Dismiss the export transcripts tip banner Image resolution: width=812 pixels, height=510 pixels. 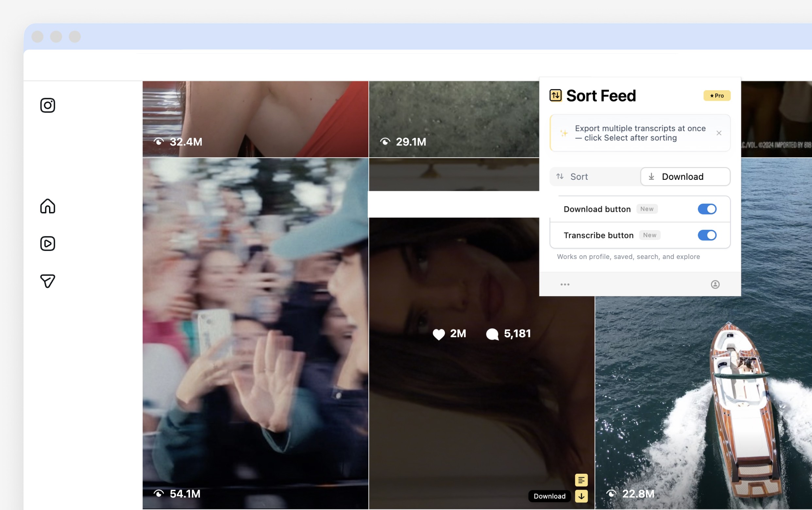(719, 133)
